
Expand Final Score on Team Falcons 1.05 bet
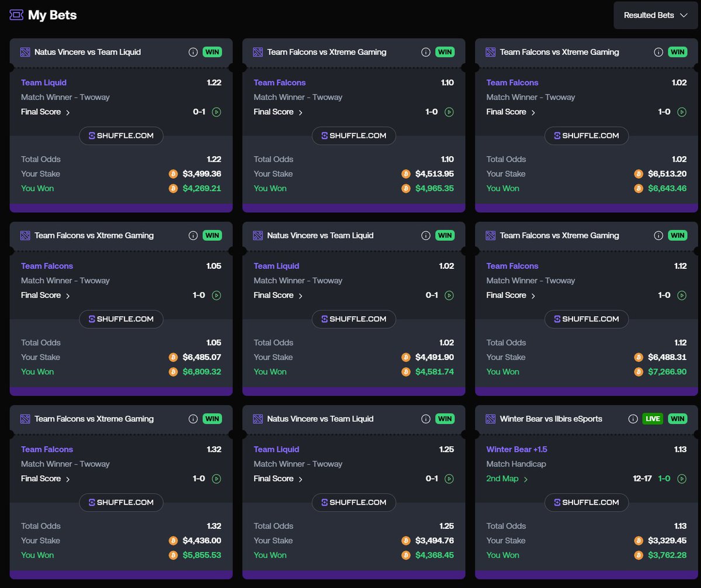pyautogui.click(x=46, y=296)
